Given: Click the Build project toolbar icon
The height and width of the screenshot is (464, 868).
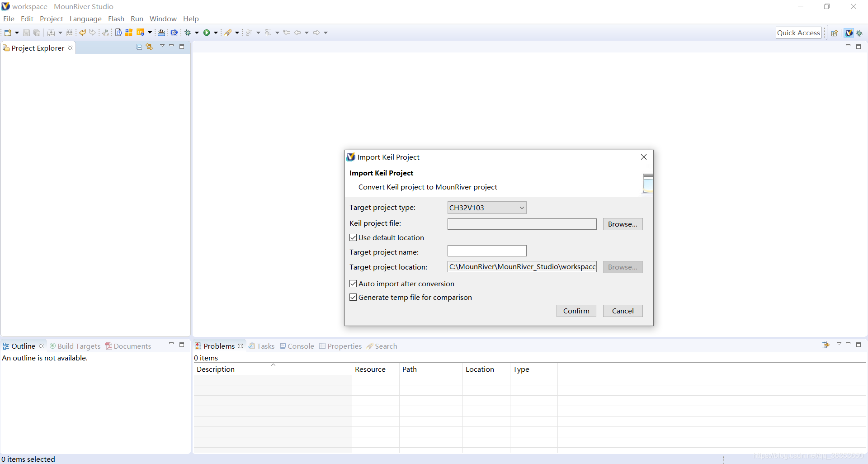Looking at the screenshot, I should click(51, 33).
